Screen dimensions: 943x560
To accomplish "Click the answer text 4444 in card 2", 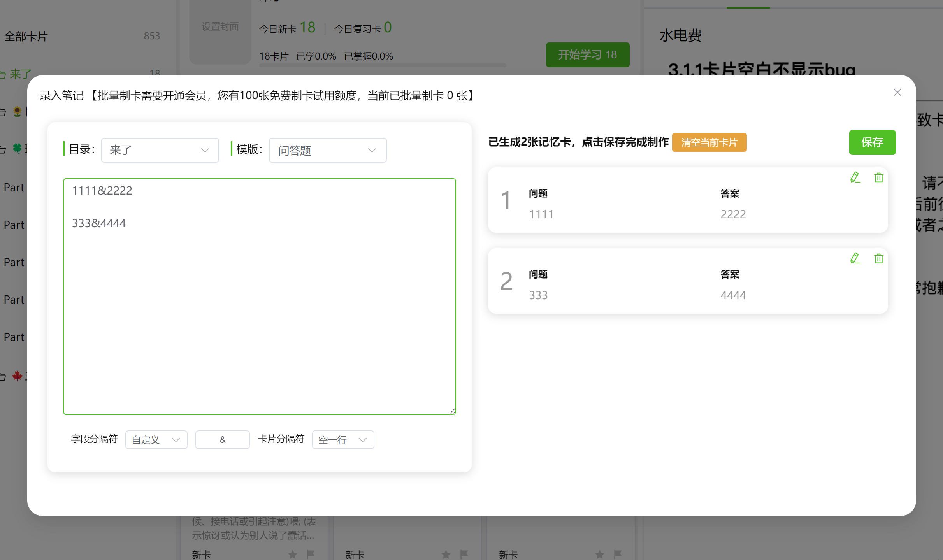I will point(733,295).
